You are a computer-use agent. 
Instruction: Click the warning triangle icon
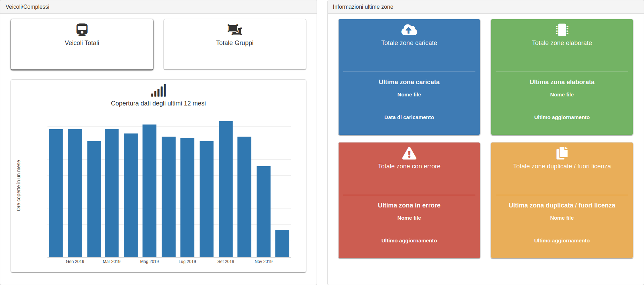[x=409, y=153]
